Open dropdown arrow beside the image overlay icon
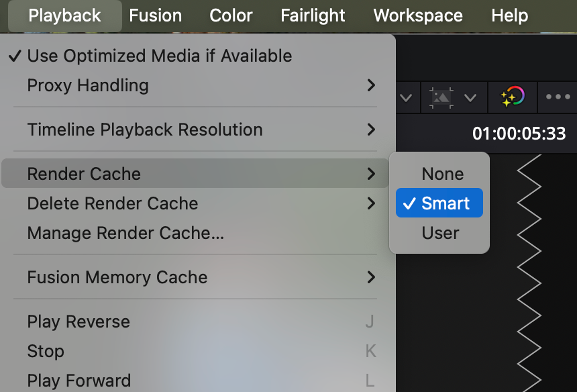The width and height of the screenshot is (577, 392). [470, 98]
